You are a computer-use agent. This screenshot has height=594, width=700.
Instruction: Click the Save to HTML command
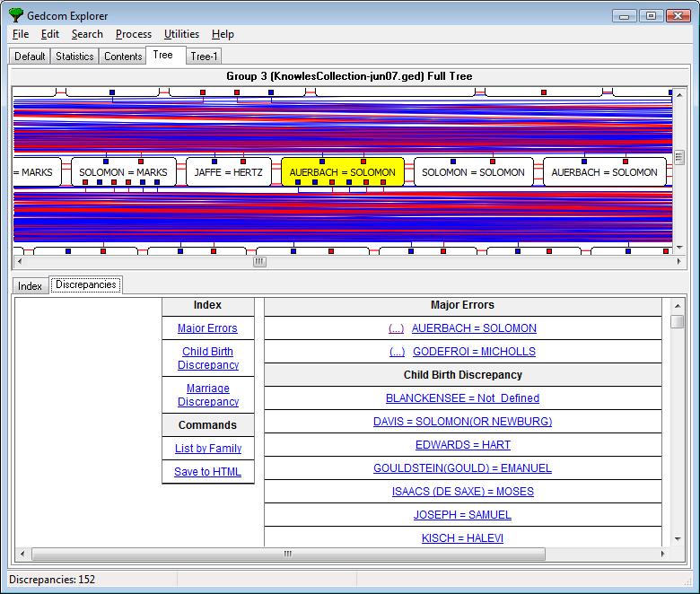pyautogui.click(x=207, y=471)
